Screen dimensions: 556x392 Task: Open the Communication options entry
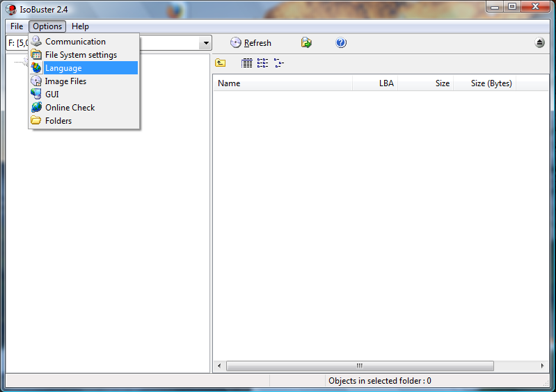(x=84, y=42)
